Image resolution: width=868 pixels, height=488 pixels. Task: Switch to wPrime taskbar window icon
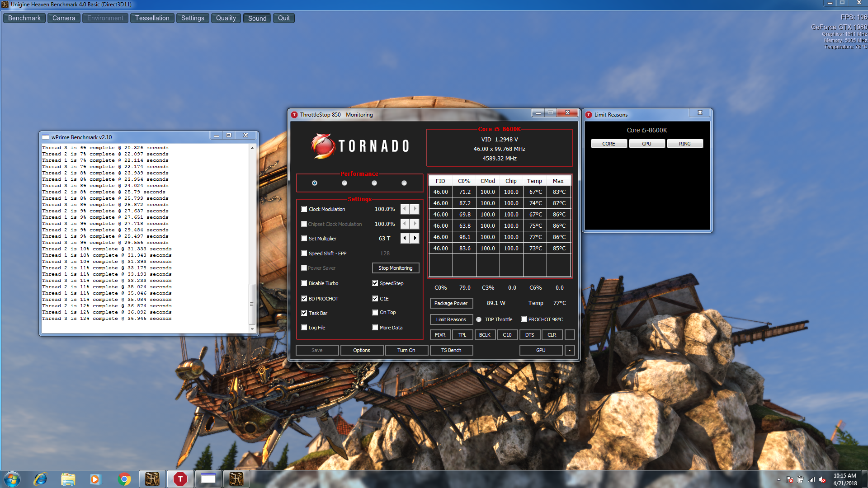(x=208, y=479)
